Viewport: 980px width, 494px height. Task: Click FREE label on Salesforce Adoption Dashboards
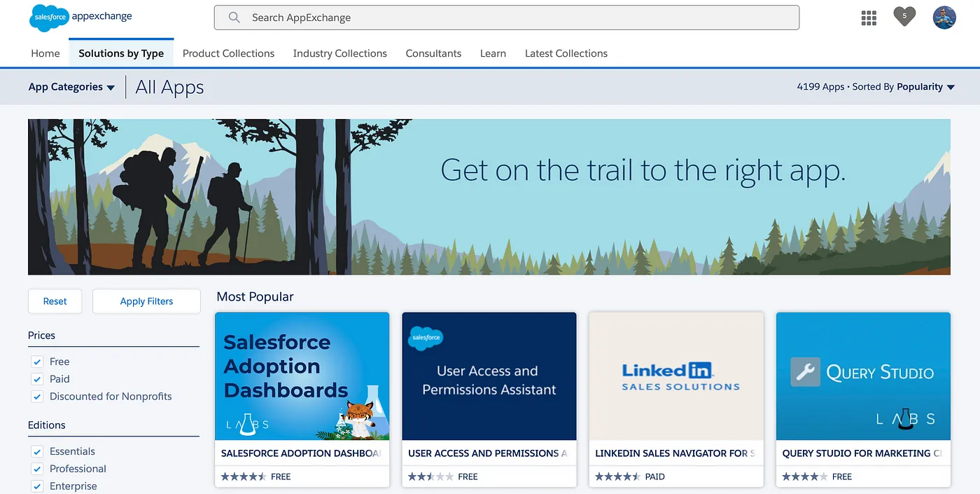pyautogui.click(x=281, y=476)
